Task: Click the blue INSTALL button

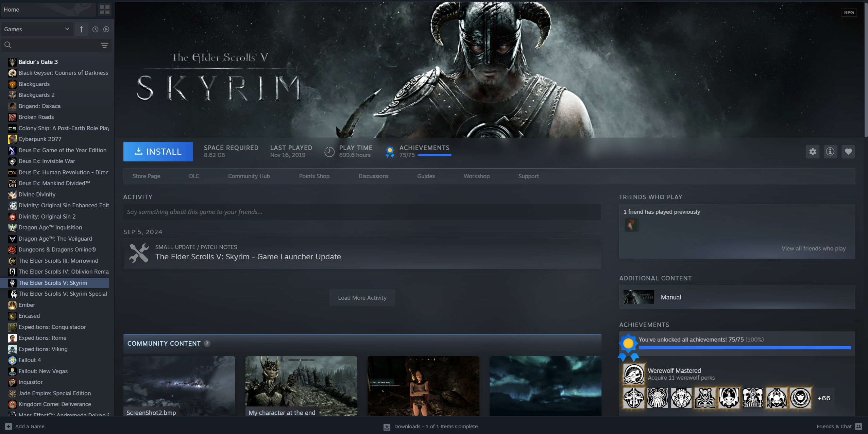Action: coord(158,152)
